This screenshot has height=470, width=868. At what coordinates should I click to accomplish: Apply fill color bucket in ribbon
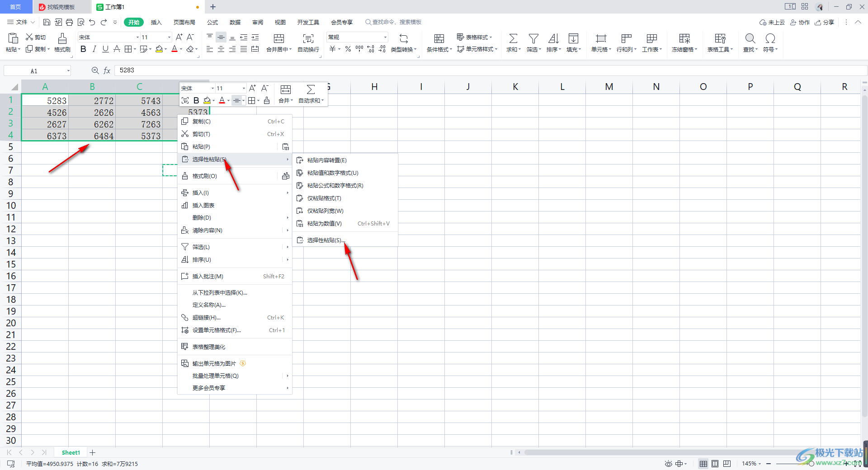[159, 49]
